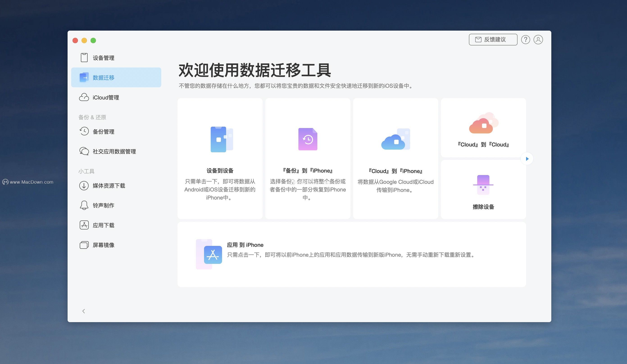Show more cards with the blue arrow
This screenshot has width=627, height=364.
(527, 159)
